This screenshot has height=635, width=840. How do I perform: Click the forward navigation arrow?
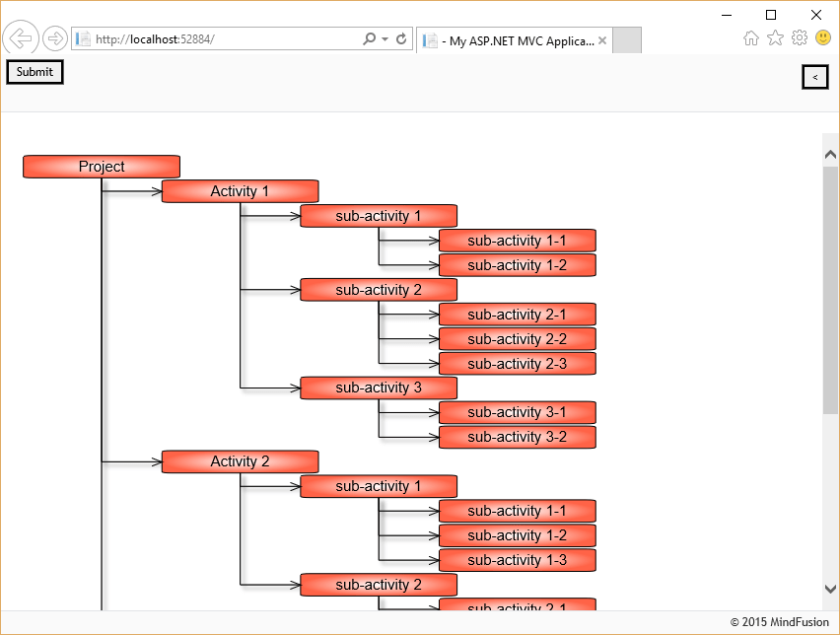point(55,37)
